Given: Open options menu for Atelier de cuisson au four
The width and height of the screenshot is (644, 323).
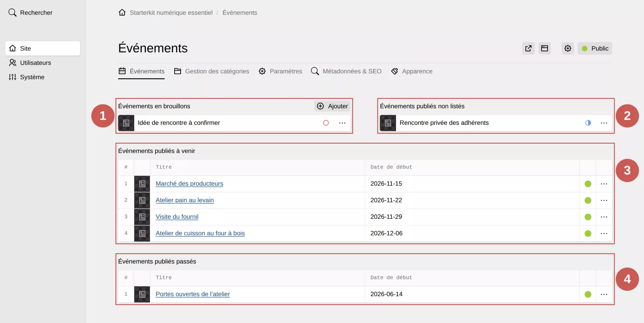Looking at the screenshot, I should point(604,233).
